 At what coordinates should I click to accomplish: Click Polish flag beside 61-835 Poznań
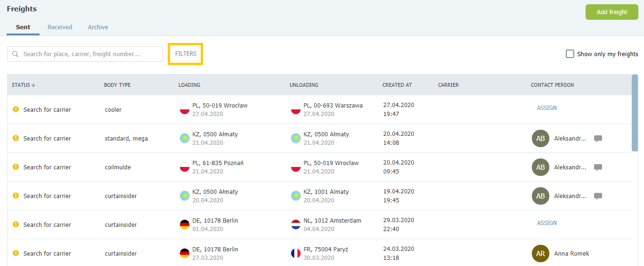pos(185,167)
